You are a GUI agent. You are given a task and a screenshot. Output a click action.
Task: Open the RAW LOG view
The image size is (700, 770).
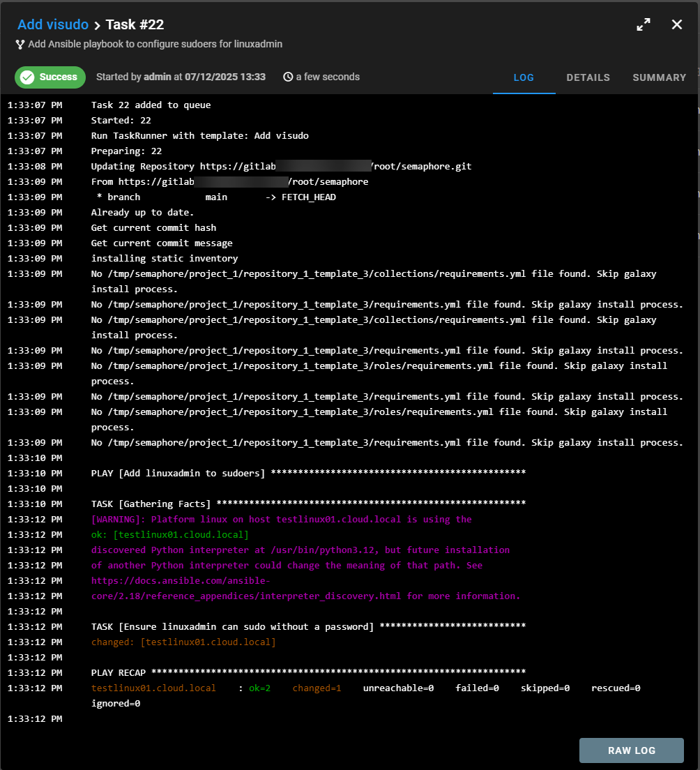pyautogui.click(x=631, y=750)
